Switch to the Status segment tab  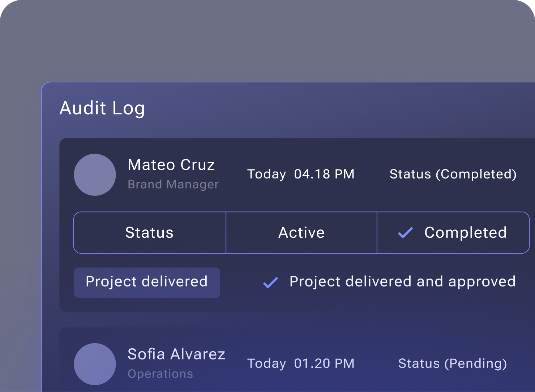[149, 233]
